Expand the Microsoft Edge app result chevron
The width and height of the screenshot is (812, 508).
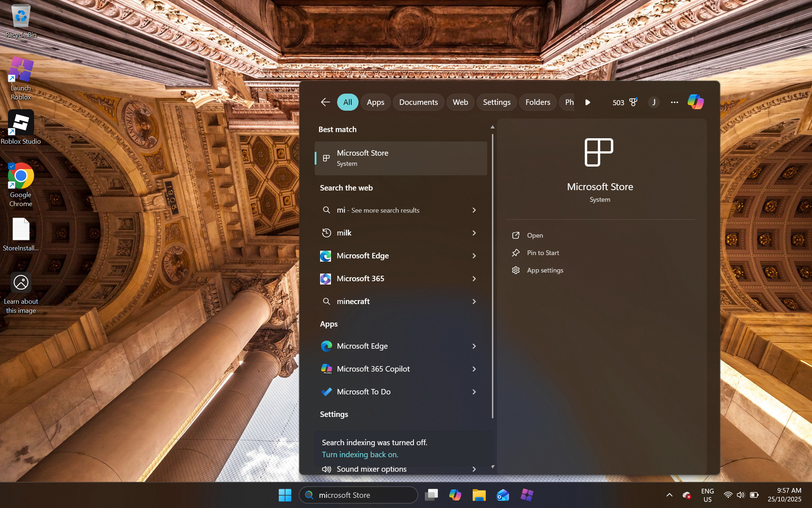pyautogui.click(x=474, y=346)
